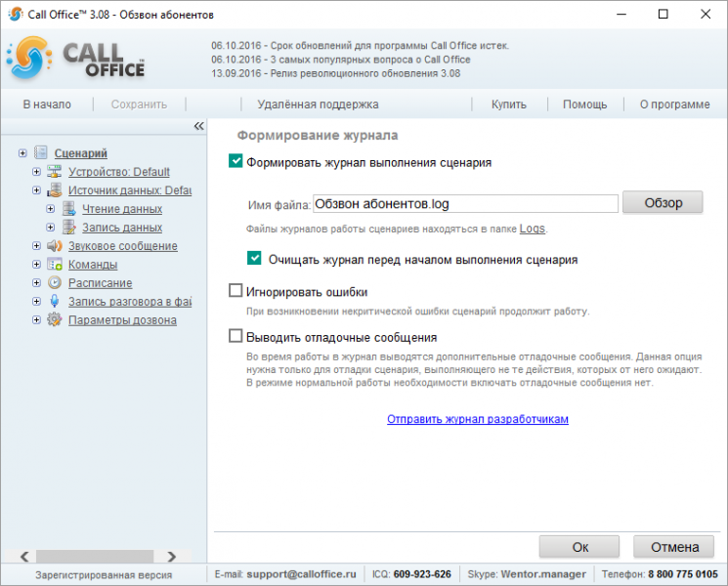This screenshot has height=586, width=728.
Task: Click the Сценарий tree icon
Action: [x=41, y=152]
